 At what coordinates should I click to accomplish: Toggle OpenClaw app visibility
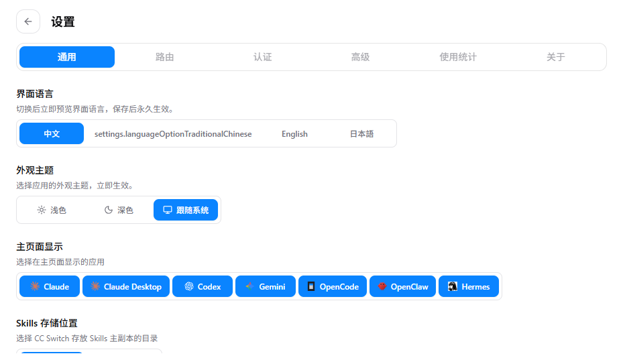402,286
